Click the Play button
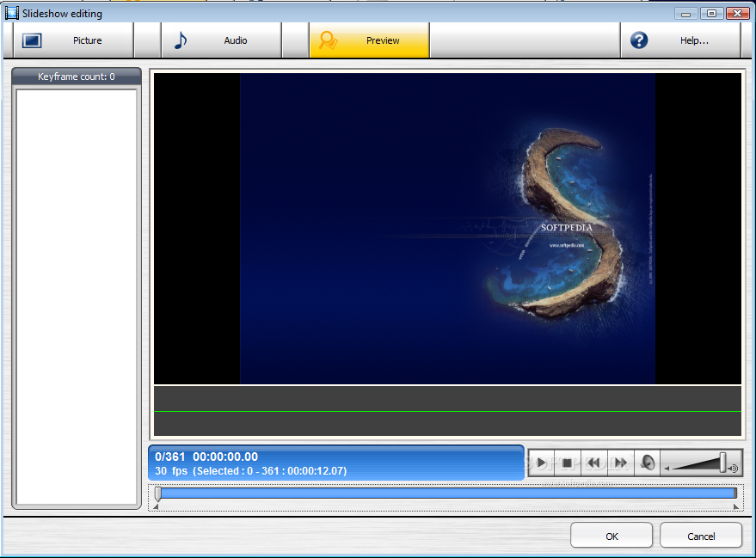Viewport: 756px width, 558px height. coord(542,463)
